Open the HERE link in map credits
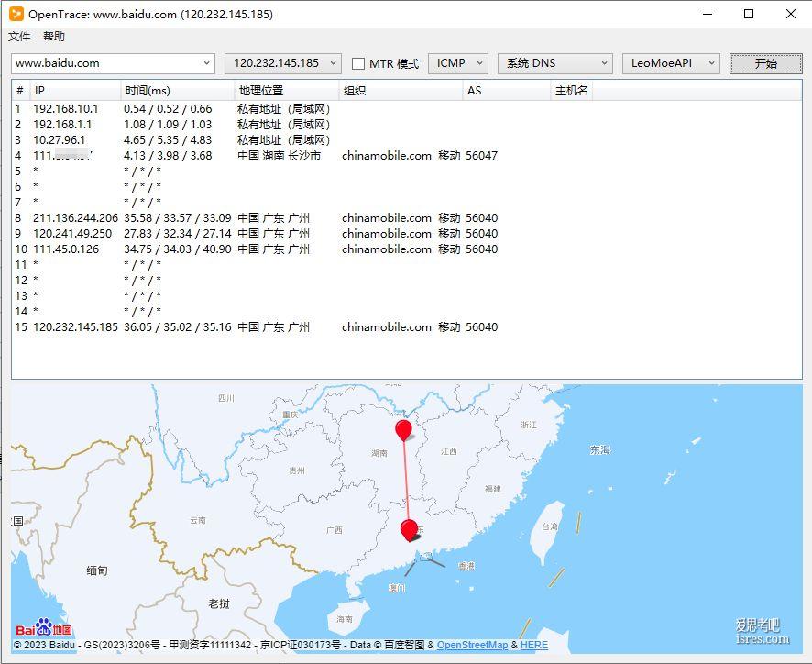 tap(534, 645)
